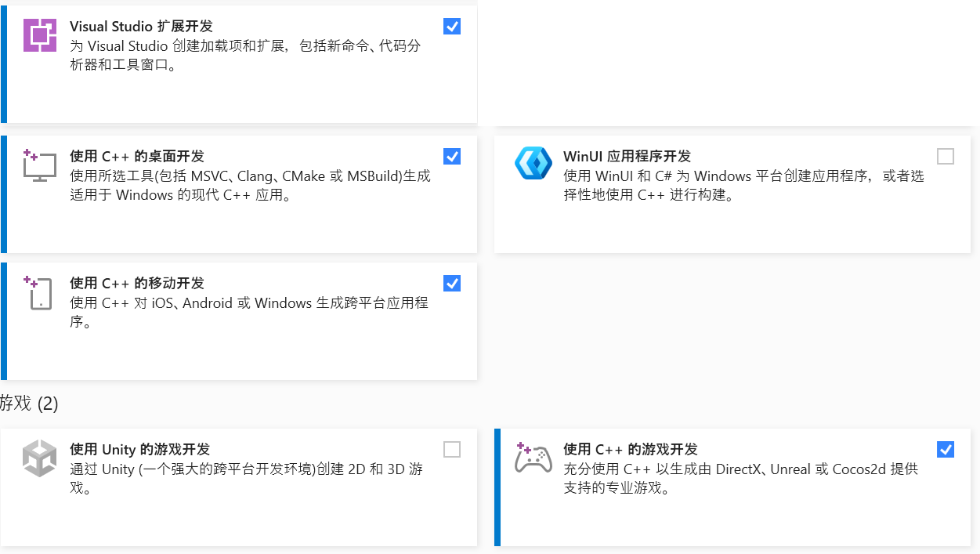
Task: Uncheck the 使用 C++ 的移动开发 checkbox
Action: (452, 284)
